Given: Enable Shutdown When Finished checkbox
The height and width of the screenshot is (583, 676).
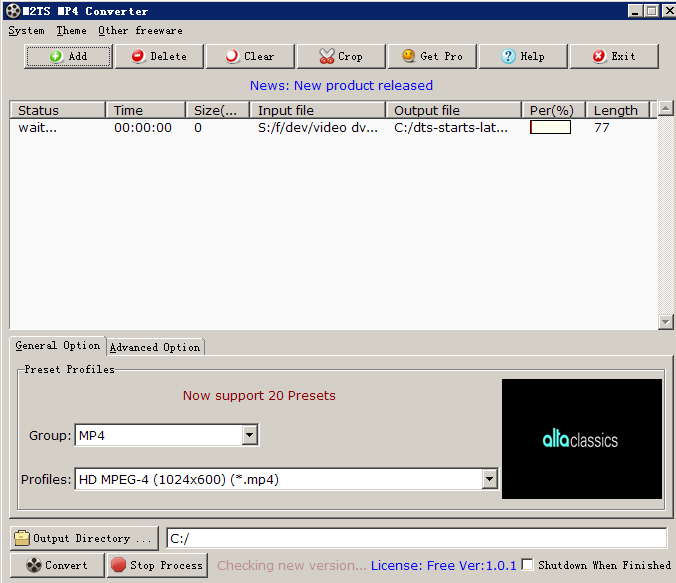Looking at the screenshot, I should pyautogui.click(x=527, y=564).
